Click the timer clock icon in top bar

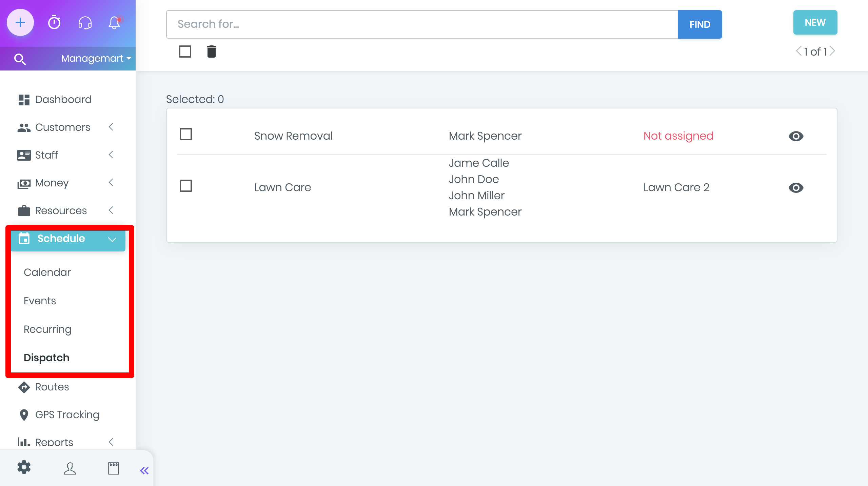point(54,23)
